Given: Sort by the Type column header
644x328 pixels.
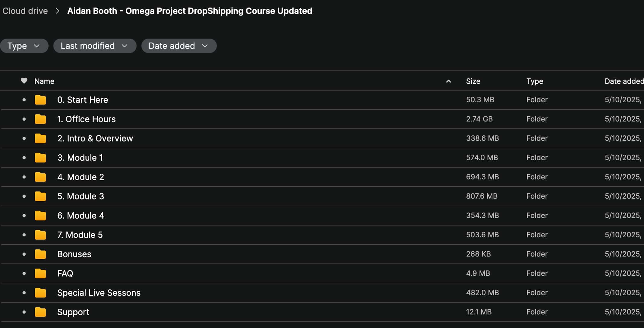Looking at the screenshot, I should (x=535, y=81).
